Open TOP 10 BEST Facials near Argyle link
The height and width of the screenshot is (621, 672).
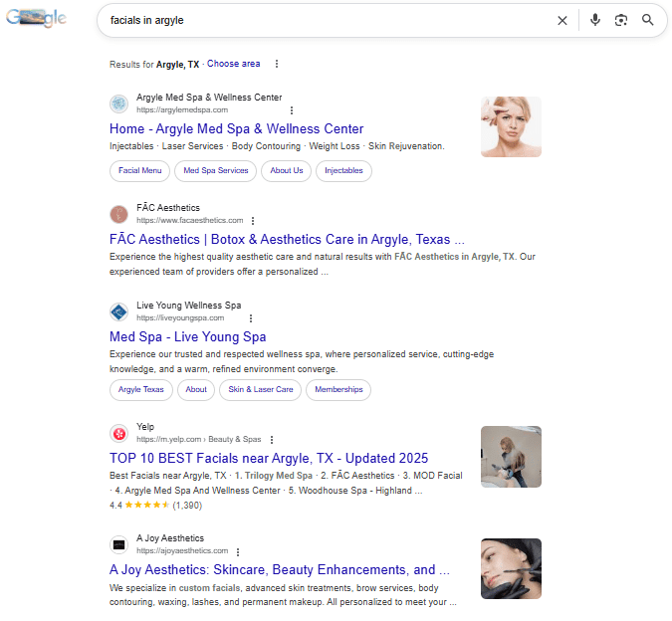pyautogui.click(x=269, y=458)
